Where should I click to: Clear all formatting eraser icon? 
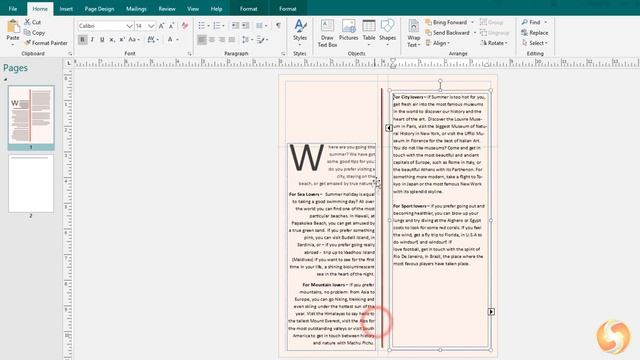pos(185,26)
